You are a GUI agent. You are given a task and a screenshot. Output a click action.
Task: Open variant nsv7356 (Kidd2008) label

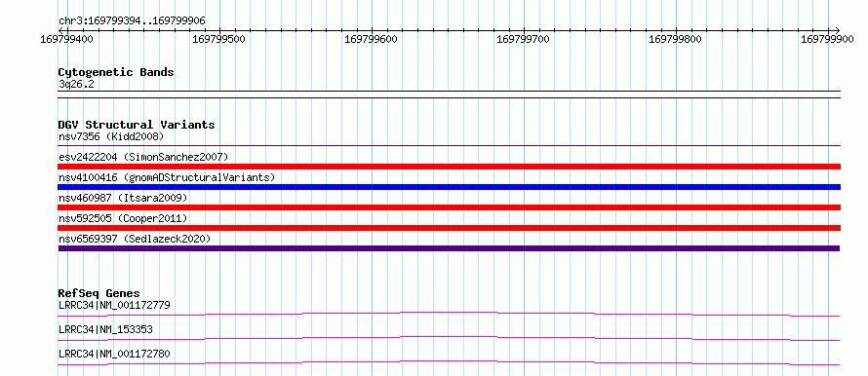111,136
